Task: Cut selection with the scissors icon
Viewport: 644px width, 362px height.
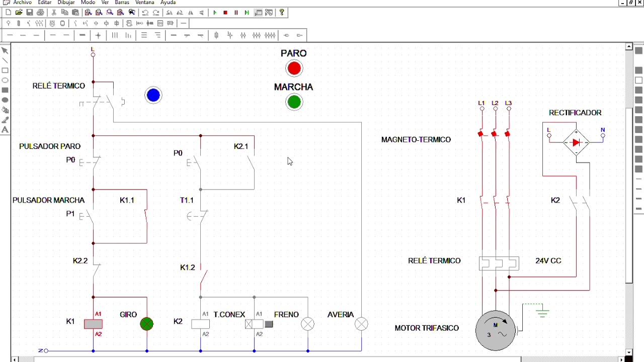Action: [54, 12]
